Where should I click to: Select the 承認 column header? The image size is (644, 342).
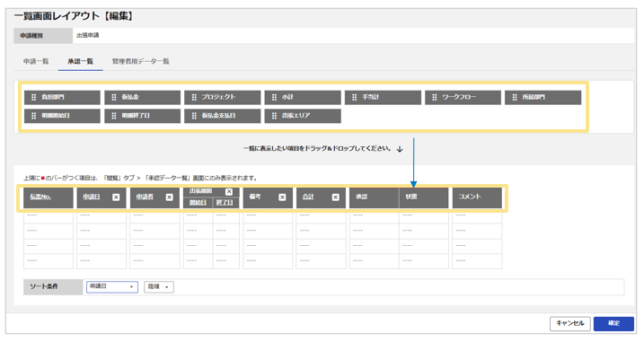[375, 197]
